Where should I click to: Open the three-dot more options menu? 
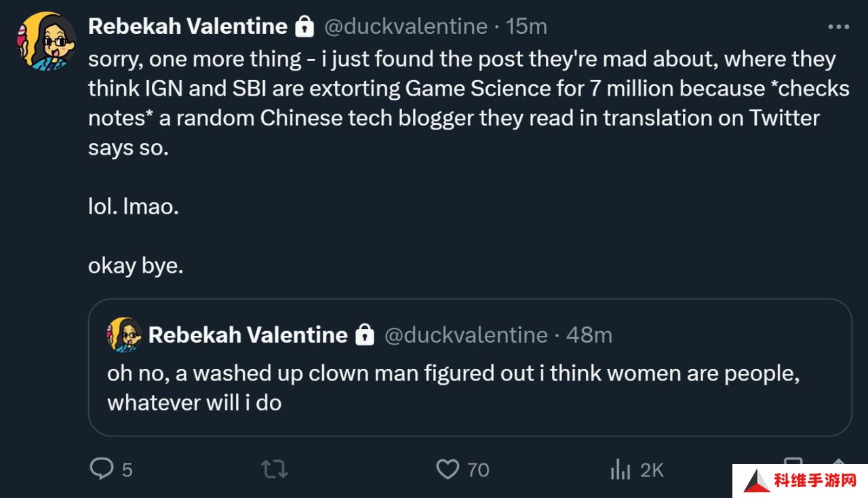(x=838, y=27)
